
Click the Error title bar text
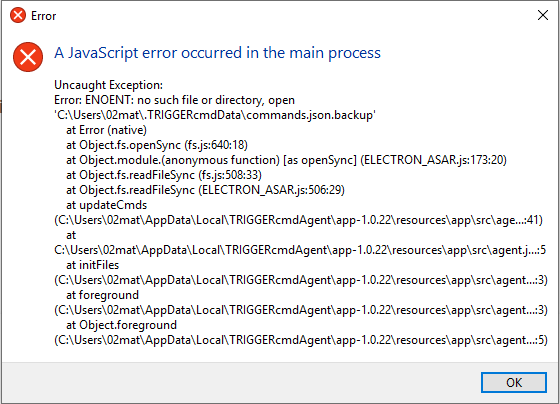[x=43, y=16]
